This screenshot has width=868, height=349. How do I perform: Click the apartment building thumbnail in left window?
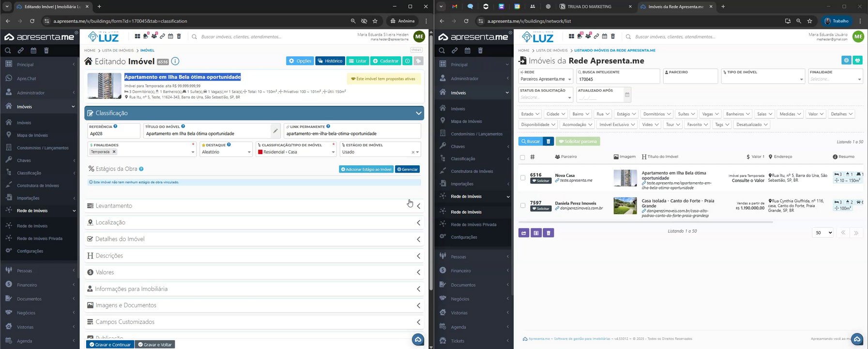coord(105,86)
